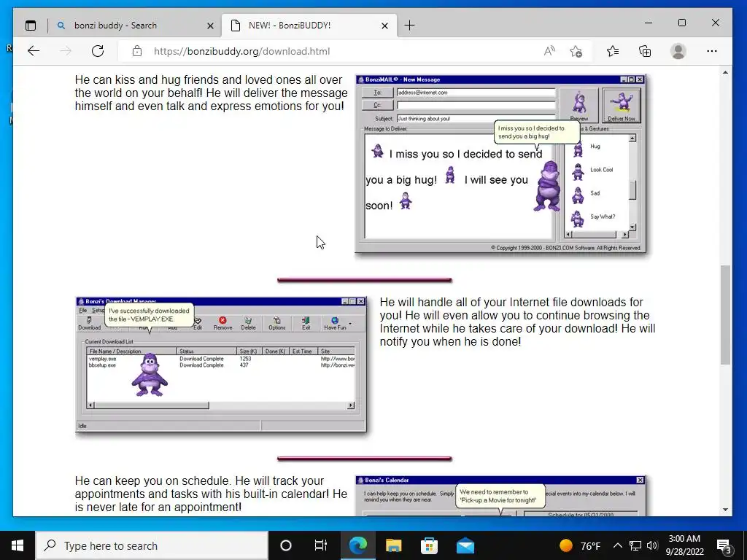Image resolution: width=747 pixels, height=560 pixels.
Task: Open the notification center icon
Action: pos(724,546)
